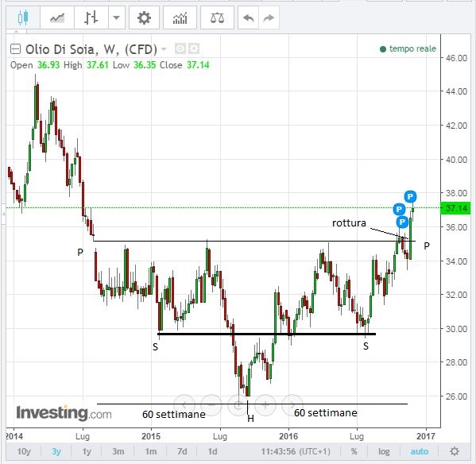This screenshot has width=476, height=464.
Task: Select the candlestick chart type icon
Action: (23, 18)
